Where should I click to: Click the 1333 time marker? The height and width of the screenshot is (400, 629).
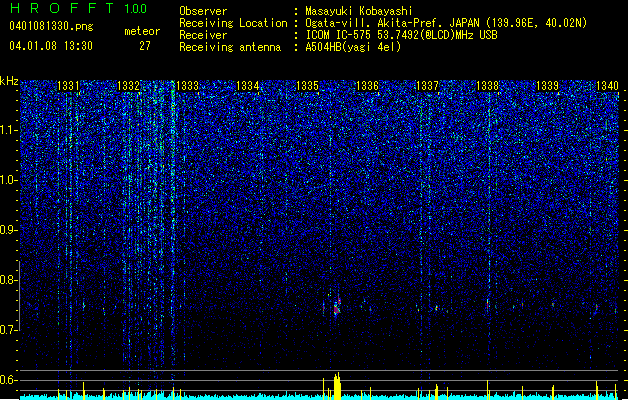point(188,86)
